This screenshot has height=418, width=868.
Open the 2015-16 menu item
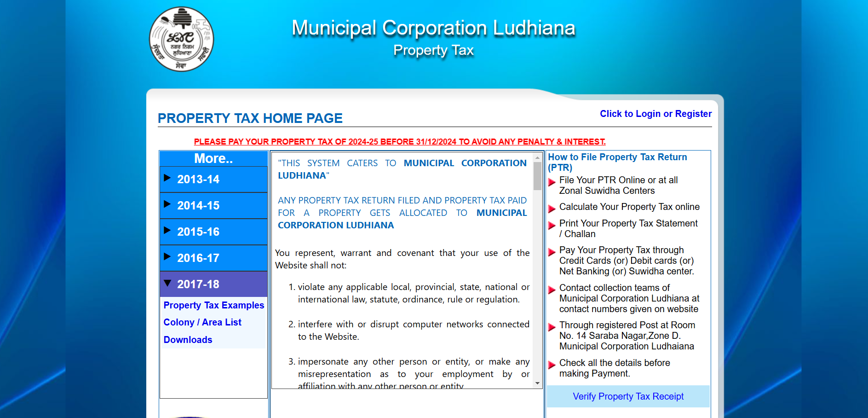(213, 232)
